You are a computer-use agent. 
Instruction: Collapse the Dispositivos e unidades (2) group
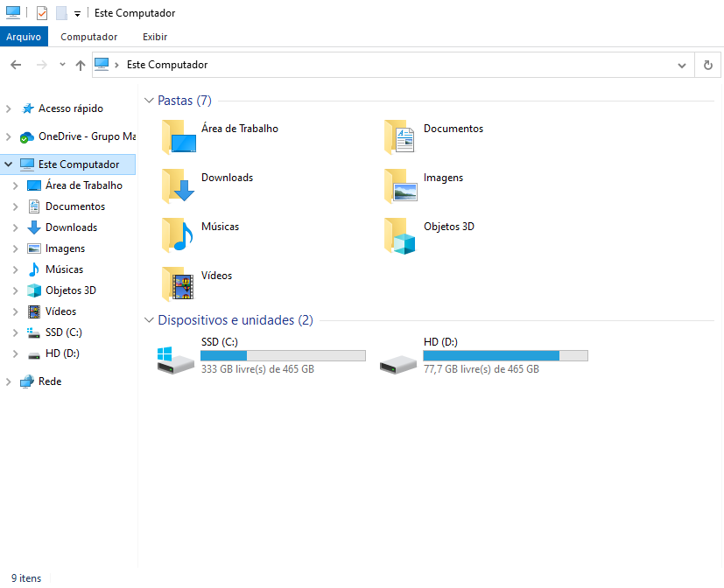pos(149,320)
